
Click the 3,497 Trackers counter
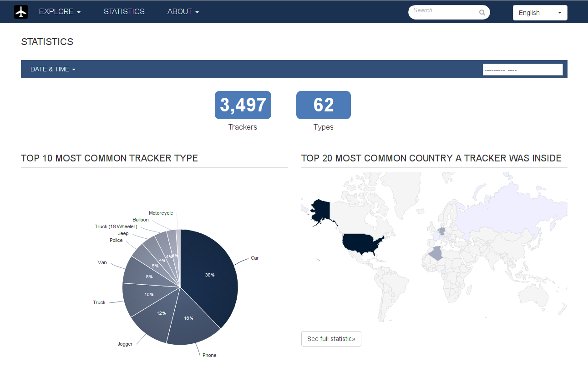click(x=243, y=105)
